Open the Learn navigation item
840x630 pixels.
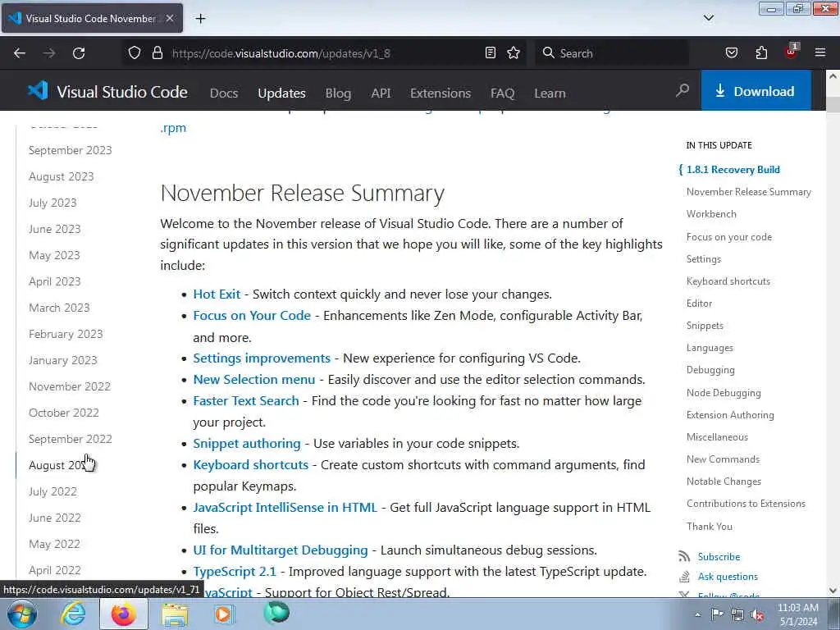tap(549, 93)
